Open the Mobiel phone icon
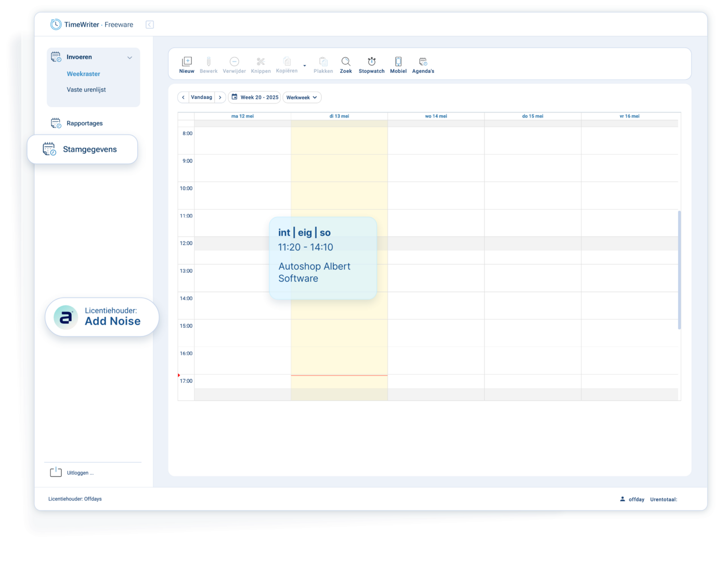This screenshot has height=564, width=728. pos(398,62)
